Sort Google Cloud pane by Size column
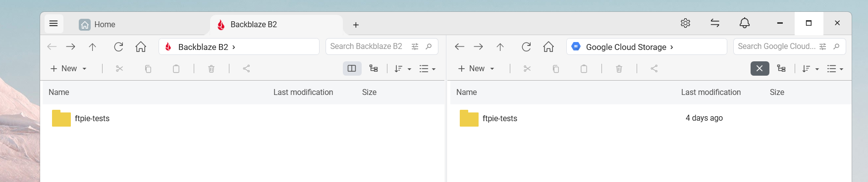This screenshot has height=182, width=868. [x=777, y=92]
